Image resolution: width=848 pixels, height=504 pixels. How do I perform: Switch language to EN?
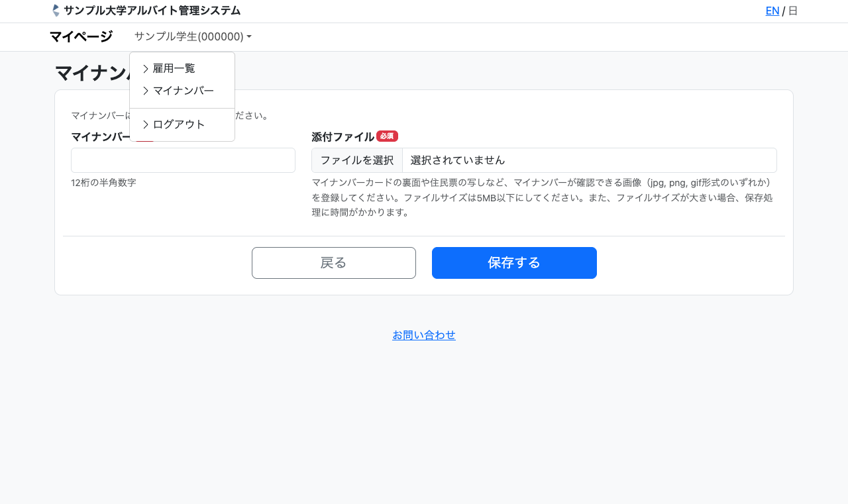[772, 11]
